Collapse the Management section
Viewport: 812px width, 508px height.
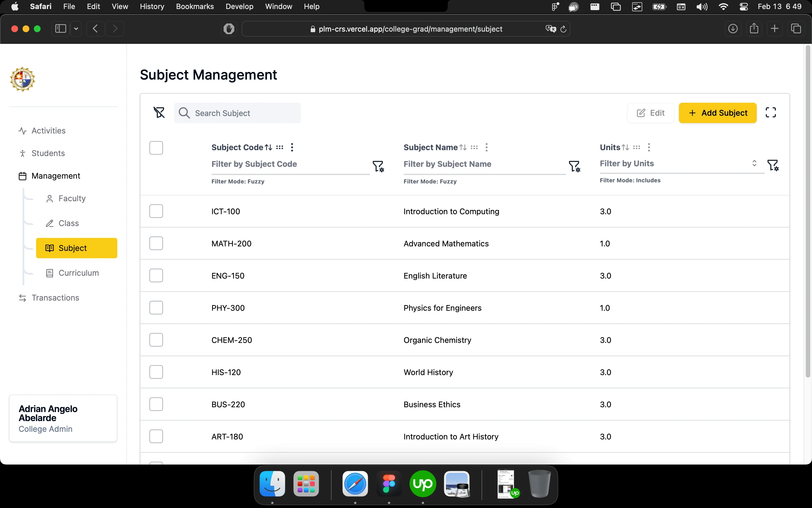tap(49, 176)
